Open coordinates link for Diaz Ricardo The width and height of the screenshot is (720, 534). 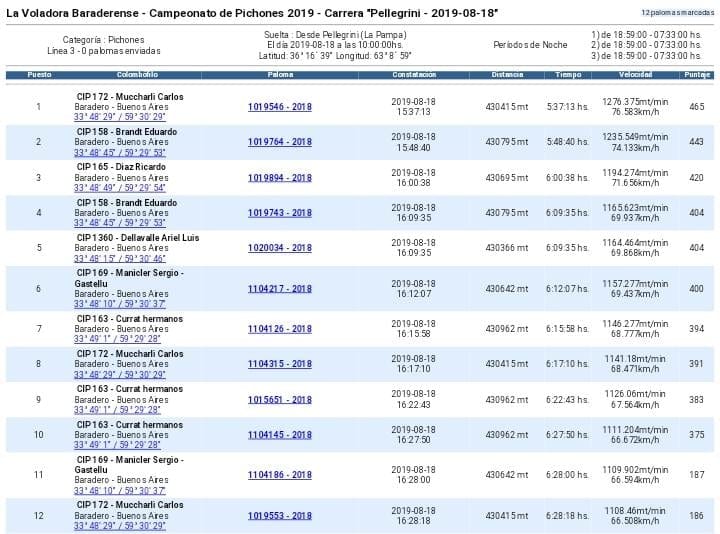point(119,188)
